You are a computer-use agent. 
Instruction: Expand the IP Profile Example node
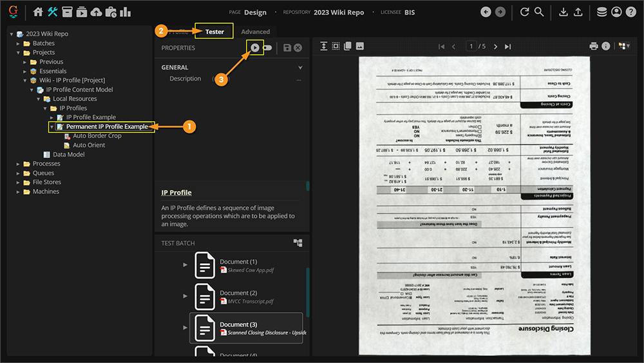pos(52,117)
